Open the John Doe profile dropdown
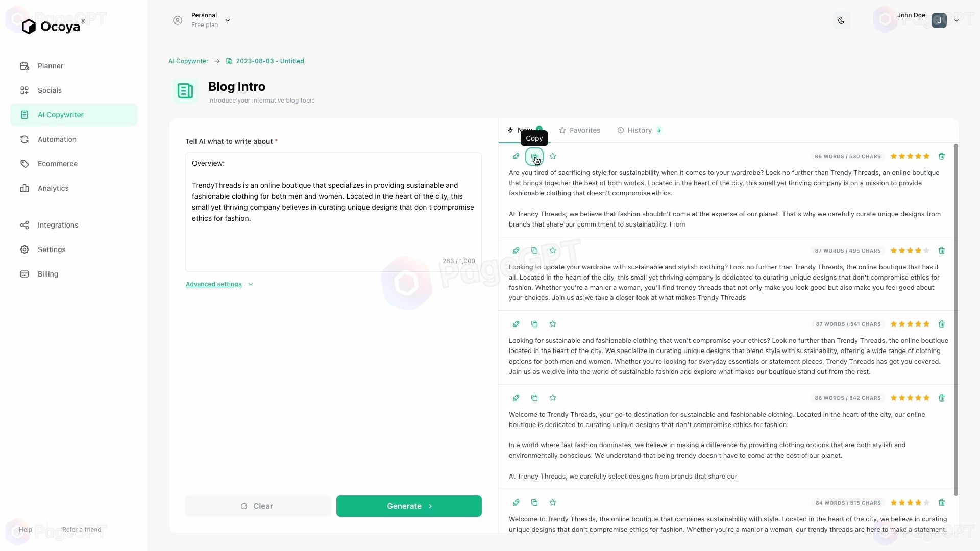Screen dimensions: 980x551 pos(957,20)
